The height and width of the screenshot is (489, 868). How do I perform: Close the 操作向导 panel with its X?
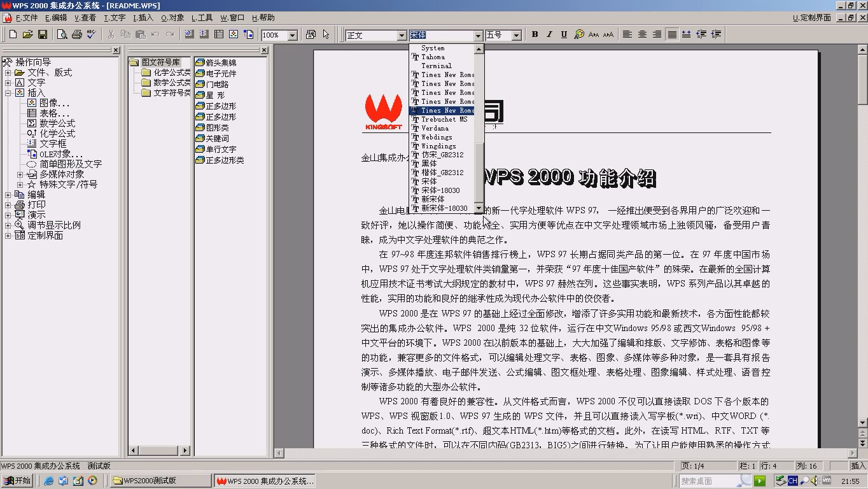coord(116,50)
